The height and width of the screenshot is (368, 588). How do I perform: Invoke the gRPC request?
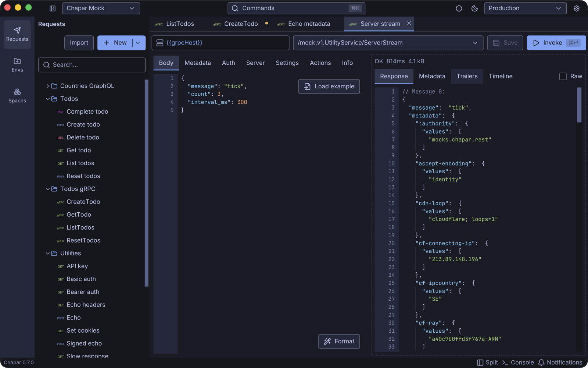(556, 43)
